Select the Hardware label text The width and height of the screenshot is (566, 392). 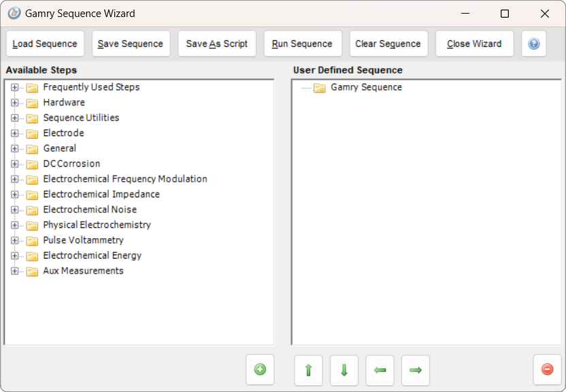(64, 103)
